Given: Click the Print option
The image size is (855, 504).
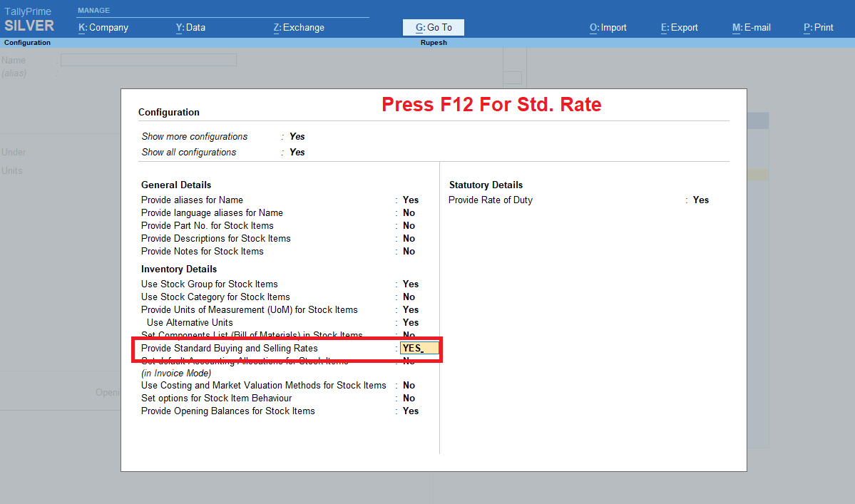Looking at the screenshot, I should pyautogui.click(x=818, y=27).
